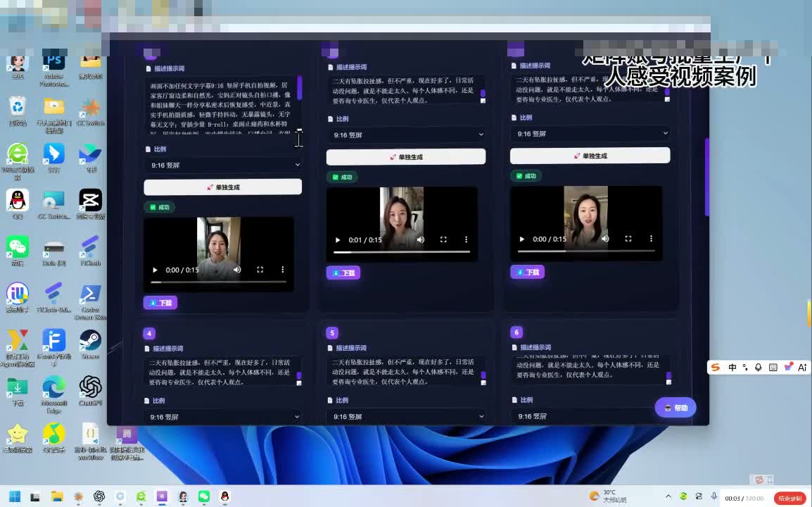This screenshot has height=507, width=812.
Task: Open the 9:16 ratio dropdown in card 2
Action: 407,134
